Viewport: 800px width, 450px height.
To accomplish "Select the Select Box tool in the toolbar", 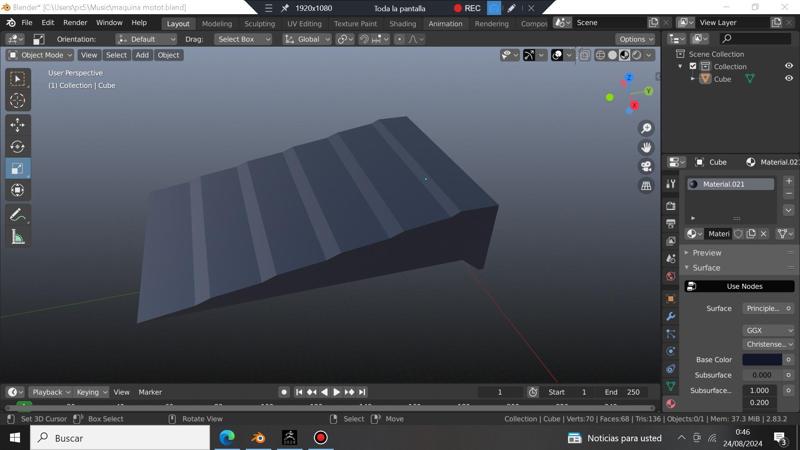I will 17,79.
